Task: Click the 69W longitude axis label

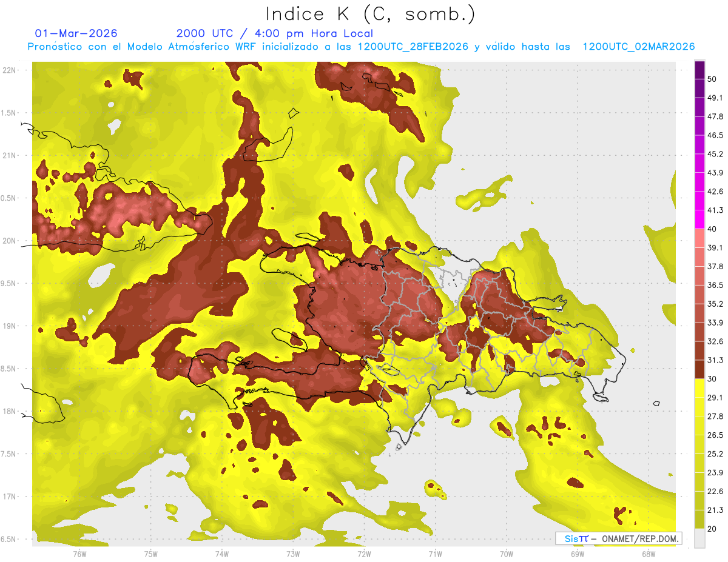Action: (x=578, y=554)
